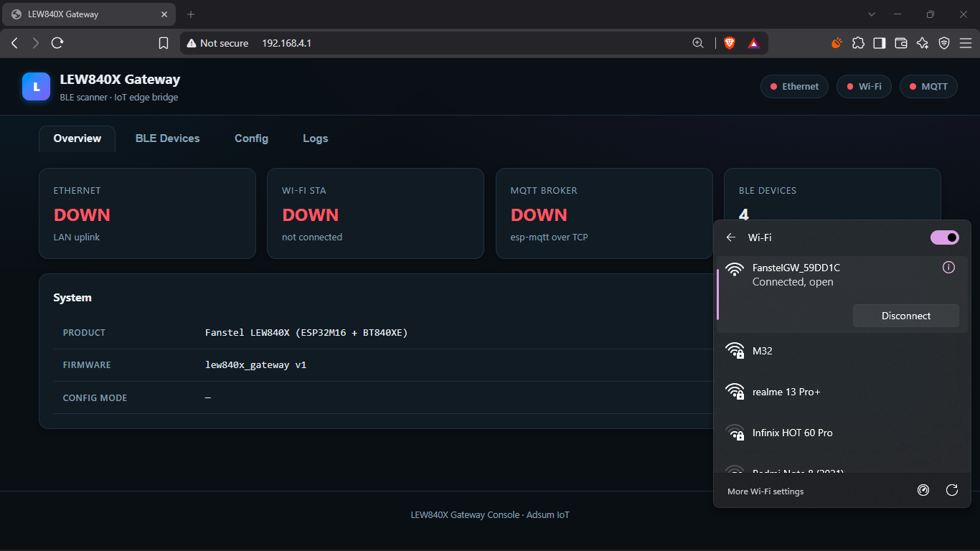The height and width of the screenshot is (551, 980).
Task: Toggle the browser sidebar panel
Action: click(880, 43)
